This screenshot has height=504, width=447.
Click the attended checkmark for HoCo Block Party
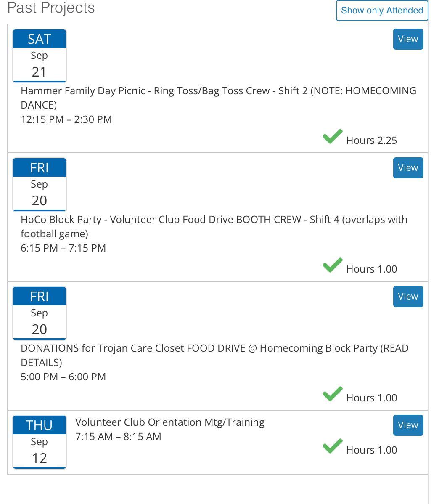point(332,265)
